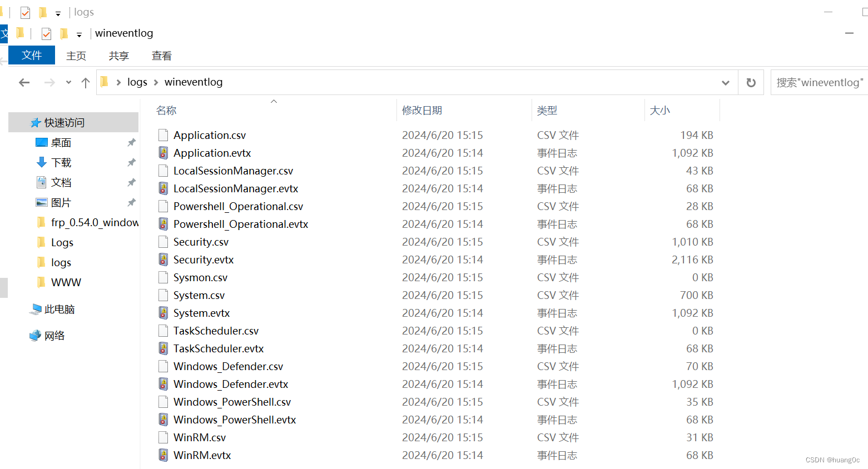868x469 pixels.
Task: Click the Forward navigation arrow
Action: point(49,82)
